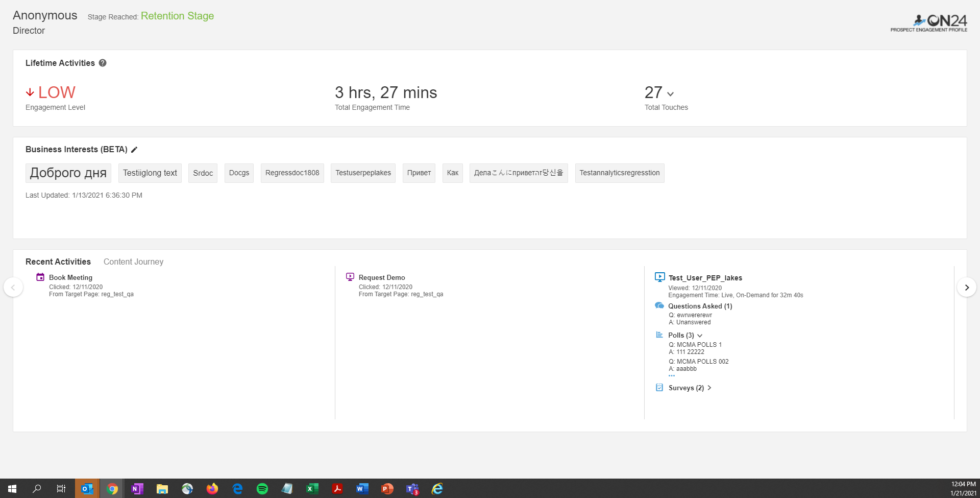Open File Explorer from the taskbar
This screenshot has width=980, height=498.
click(162, 489)
